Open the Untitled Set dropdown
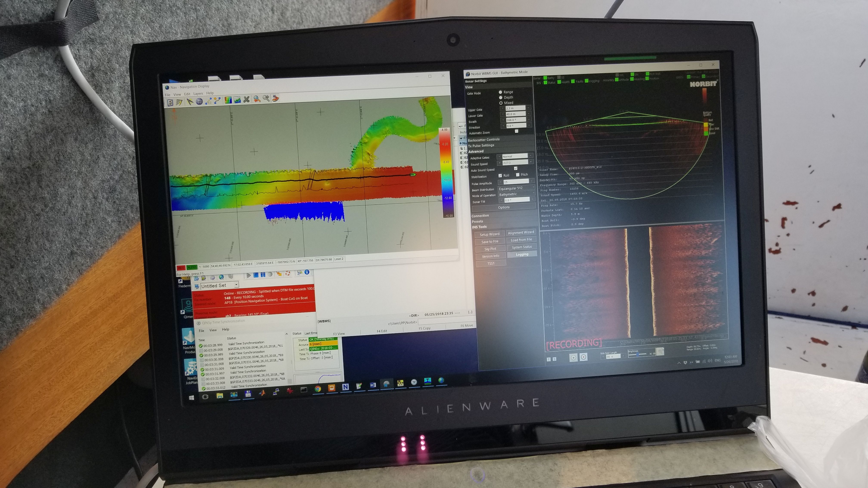868x488 pixels. point(219,285)
